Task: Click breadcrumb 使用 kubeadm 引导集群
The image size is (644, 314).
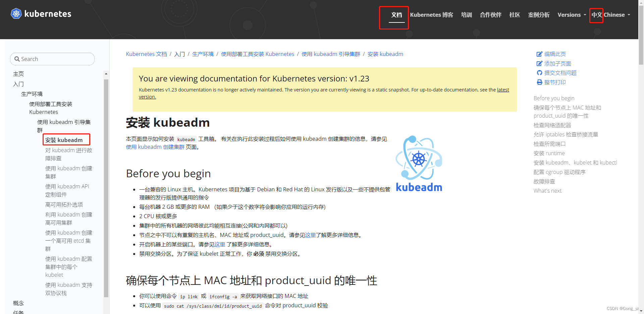Action: pos(331,54)
